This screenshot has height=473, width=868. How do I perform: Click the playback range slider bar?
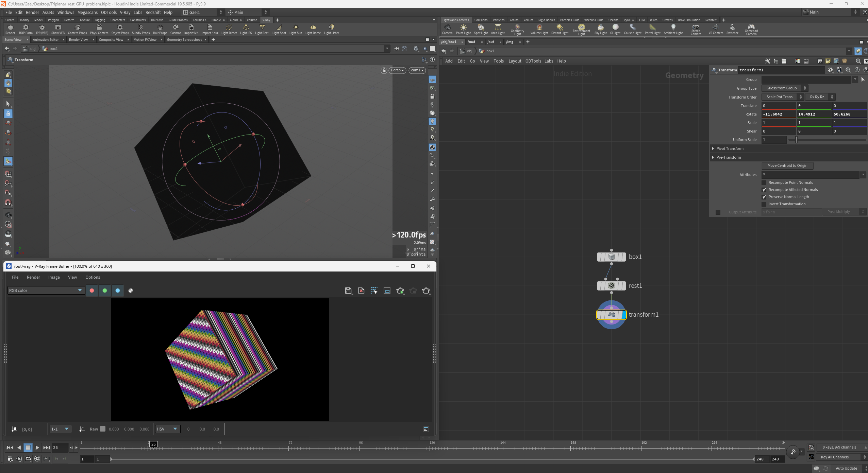tap(432, 459)
